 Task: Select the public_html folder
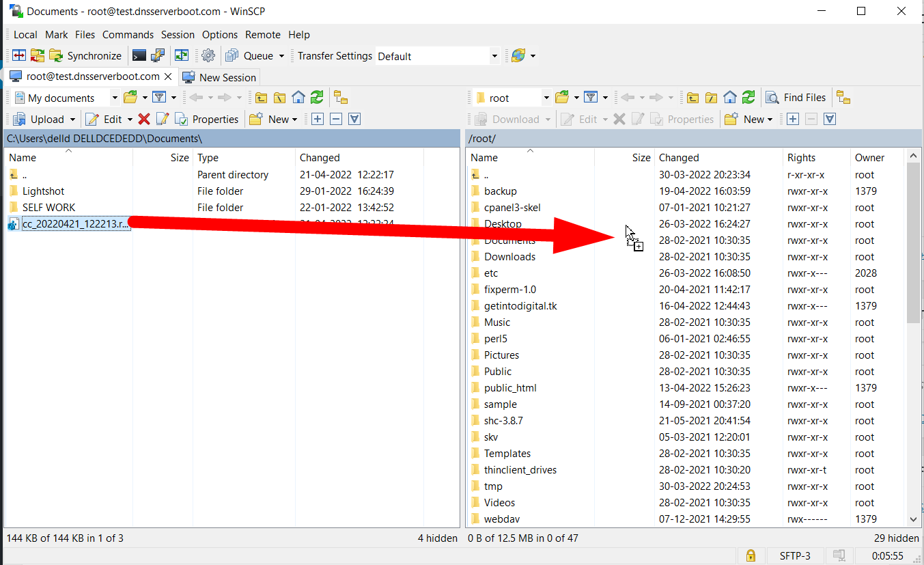[509, 387]
